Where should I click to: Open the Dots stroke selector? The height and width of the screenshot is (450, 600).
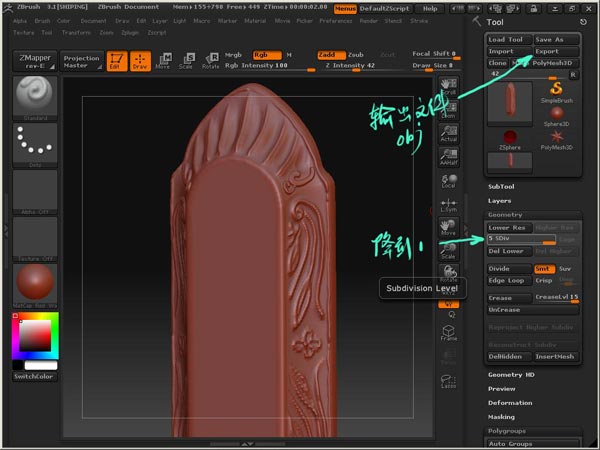35,145
